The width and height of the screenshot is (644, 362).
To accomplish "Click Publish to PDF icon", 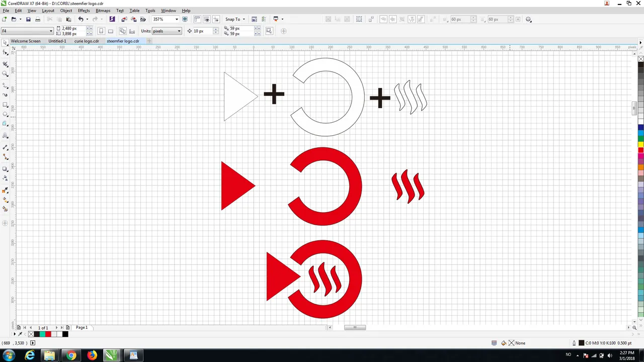I will [143, 19].
